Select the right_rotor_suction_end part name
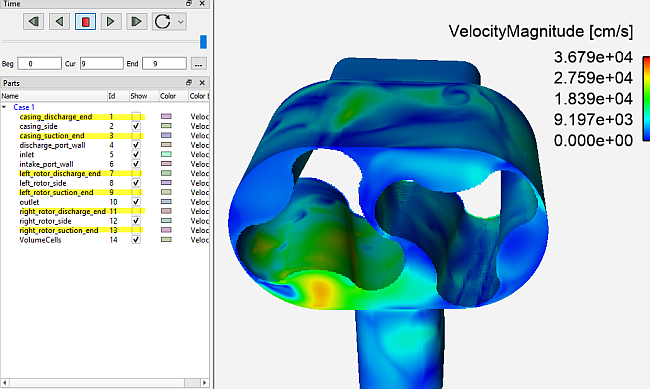Viewport: 650px width, 389px height. point(59,230)
